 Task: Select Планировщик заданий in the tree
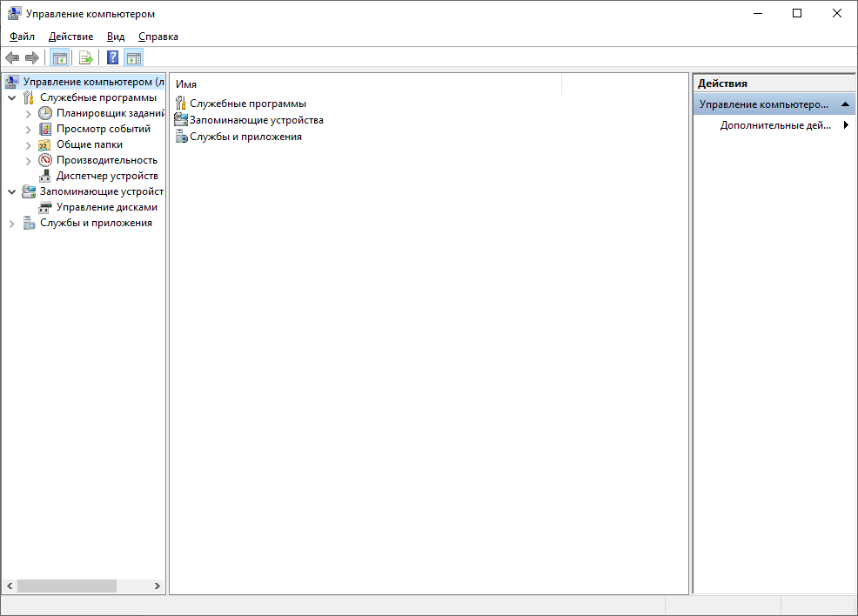(110, 113)
